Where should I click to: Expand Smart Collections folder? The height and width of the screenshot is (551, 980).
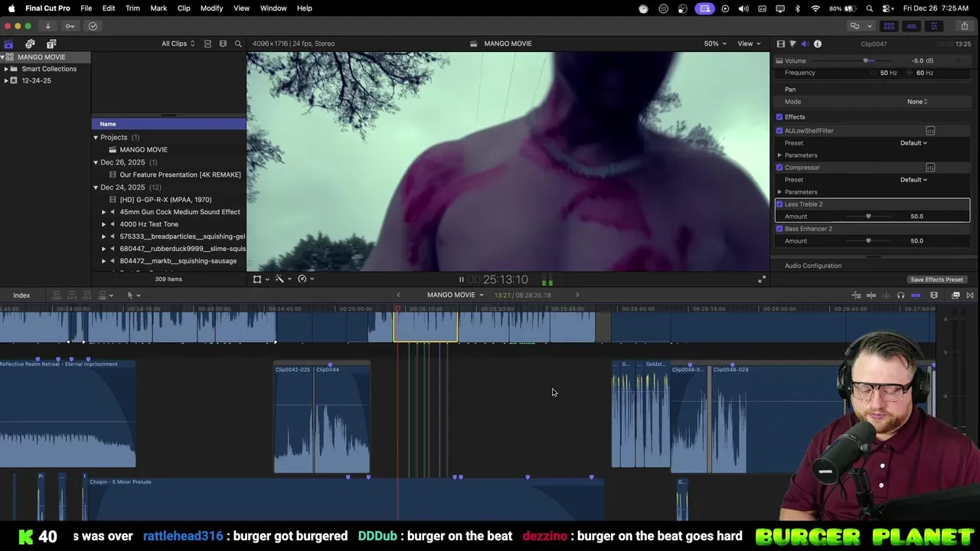[6, 69]
